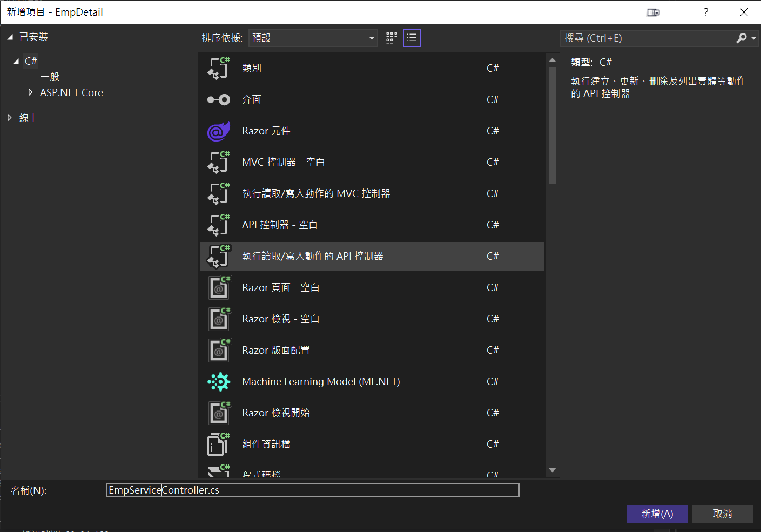
Task: Click the MVC 控制器 - 空白 icon
Action: click(x=219, y=162)
